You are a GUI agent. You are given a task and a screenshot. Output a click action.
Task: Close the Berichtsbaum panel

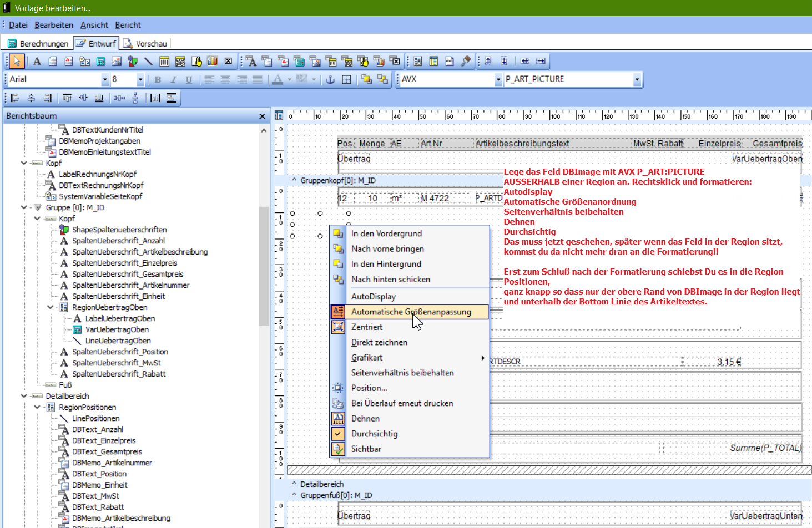click(263, 116)
